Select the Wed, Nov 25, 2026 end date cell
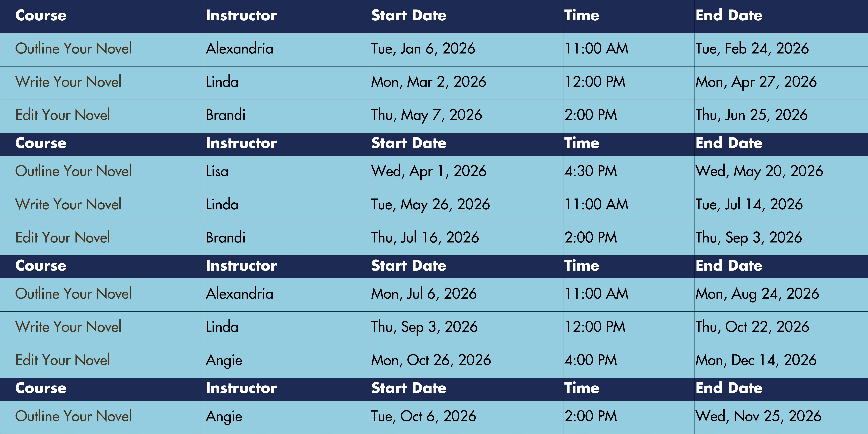The width and height of the screenshot is (868, 434). tap(758, 416)
